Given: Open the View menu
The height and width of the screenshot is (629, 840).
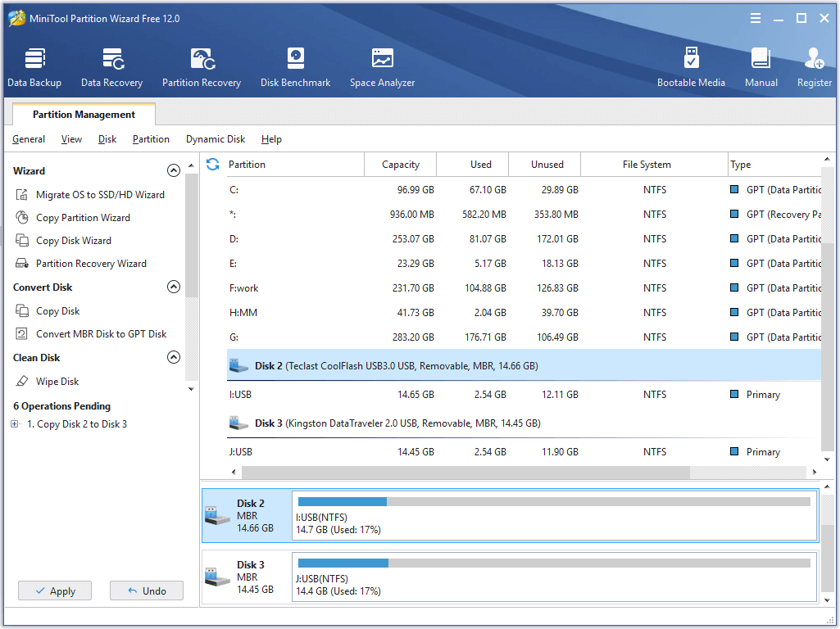Looking at the screenshot, I should (71, 139).
